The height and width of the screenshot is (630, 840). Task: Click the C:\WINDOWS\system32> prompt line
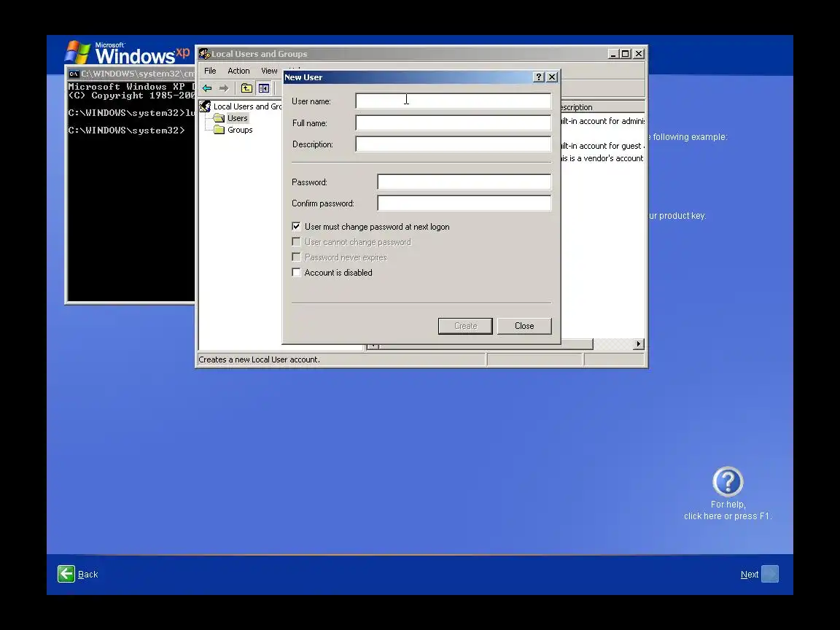point(126,131)
